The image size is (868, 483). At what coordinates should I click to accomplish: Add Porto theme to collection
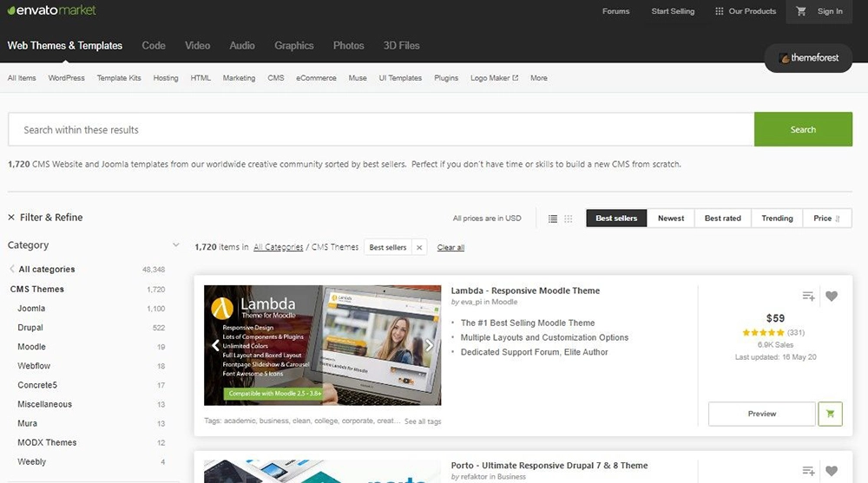pos(808,471)
